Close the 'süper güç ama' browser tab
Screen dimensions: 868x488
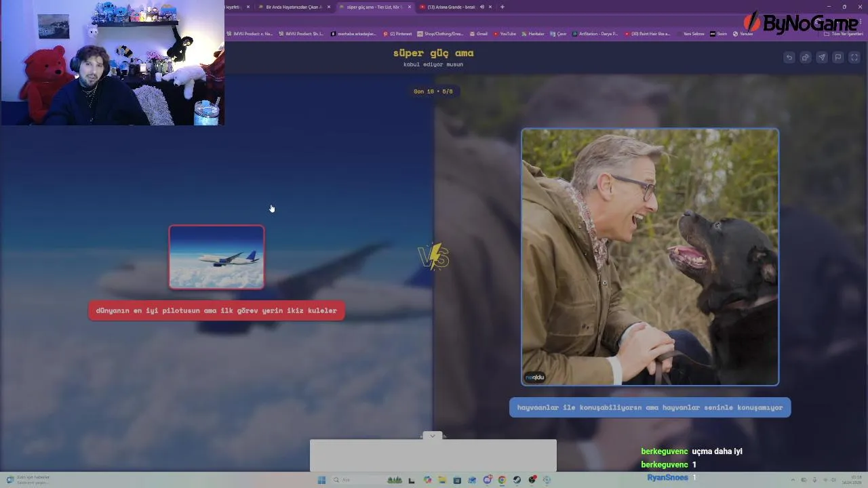[409, 7]
